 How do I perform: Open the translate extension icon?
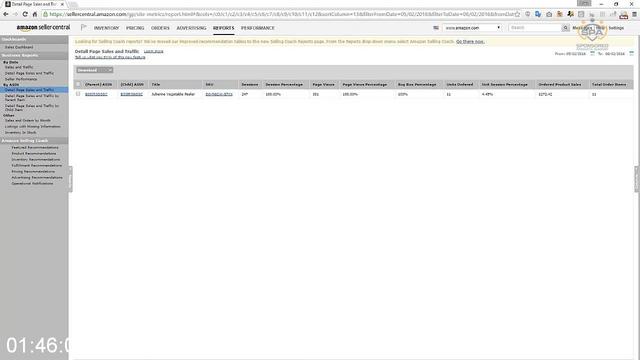coord(538,14)
